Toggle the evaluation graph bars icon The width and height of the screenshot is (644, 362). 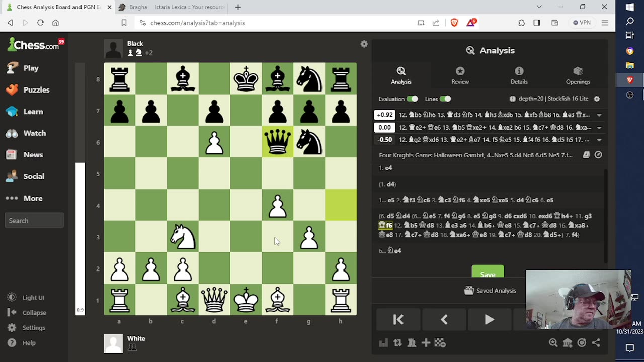383,343
